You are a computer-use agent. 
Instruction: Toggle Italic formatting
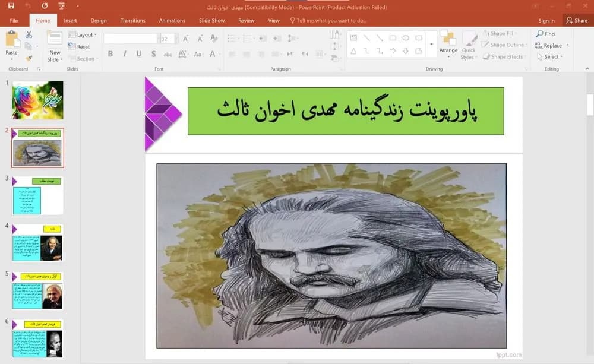pyautogui.click(x=125, y=54)
